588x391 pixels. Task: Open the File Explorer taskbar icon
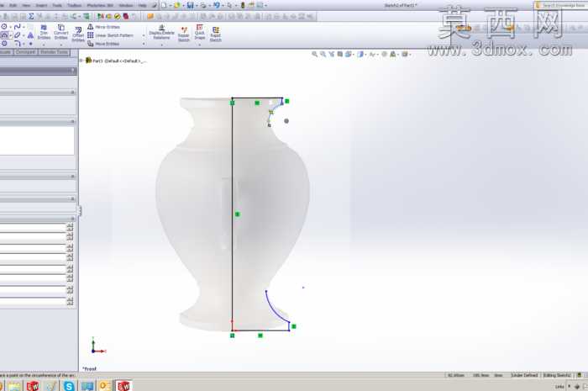(x=14, y=385)
